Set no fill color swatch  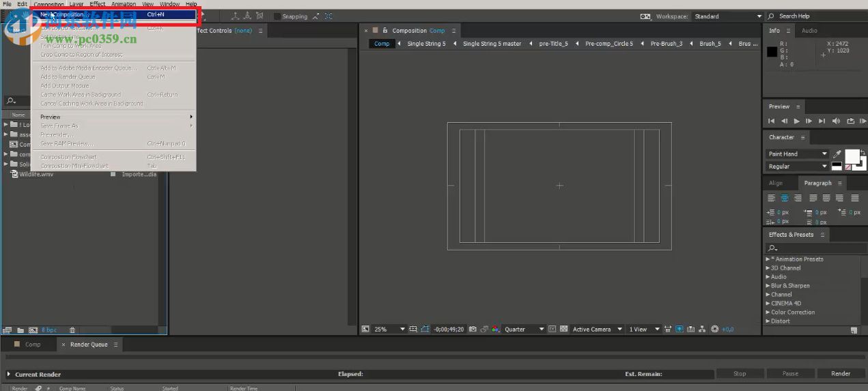click(848, 167)
